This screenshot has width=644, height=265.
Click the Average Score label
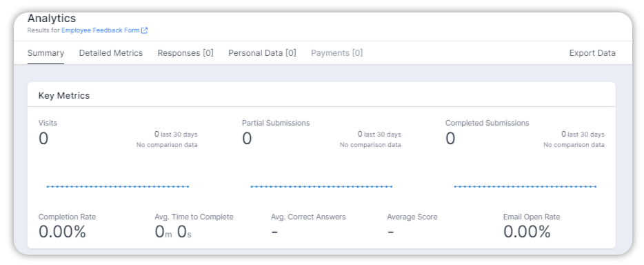coord(412,217)
